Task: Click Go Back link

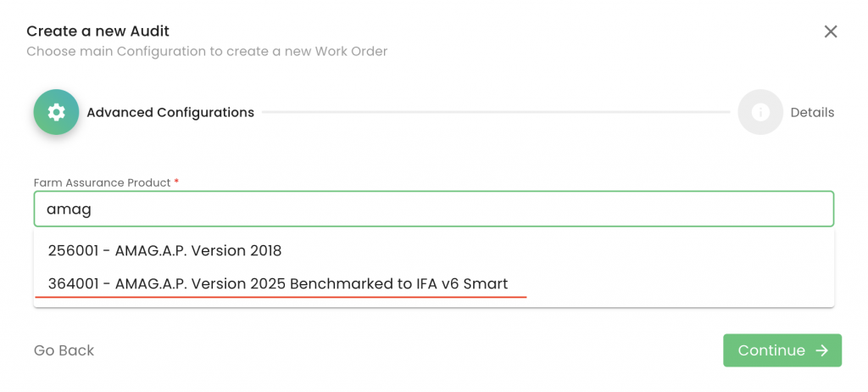Action: click(x=64, y=350)
